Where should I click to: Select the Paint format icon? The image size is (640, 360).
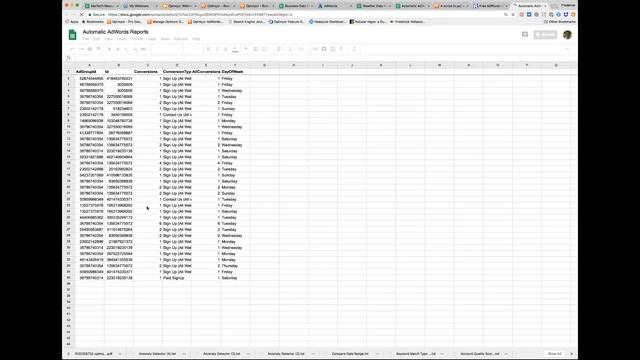(98, 49)
